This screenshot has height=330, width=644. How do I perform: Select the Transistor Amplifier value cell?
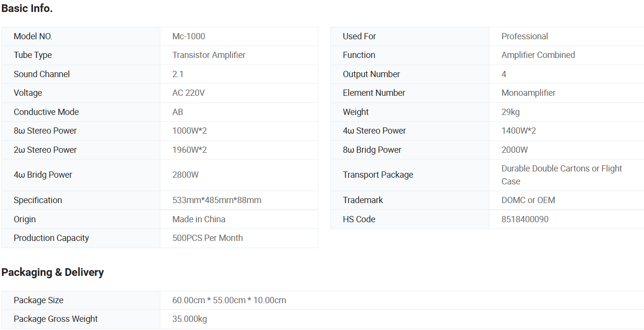tap(209, 55)
